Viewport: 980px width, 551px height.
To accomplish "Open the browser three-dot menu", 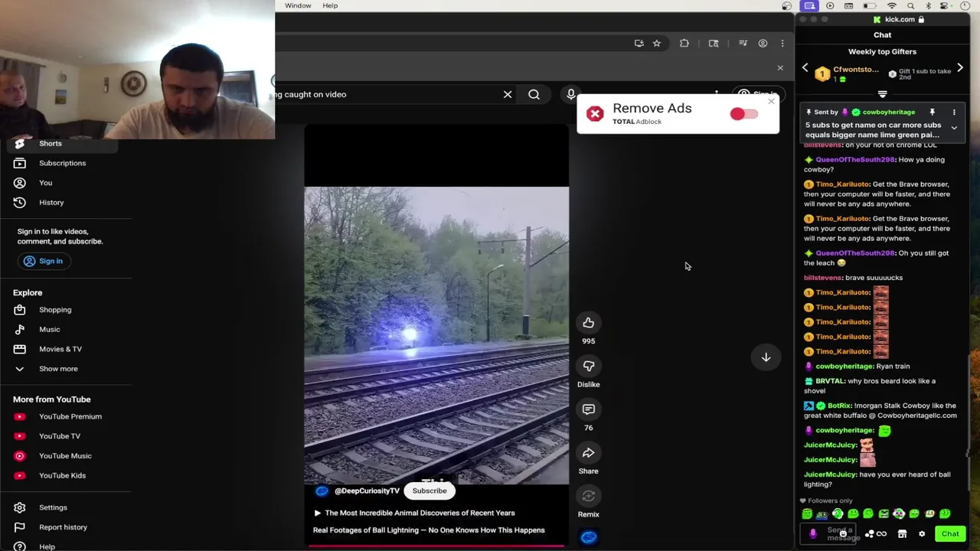I will 782,44.
